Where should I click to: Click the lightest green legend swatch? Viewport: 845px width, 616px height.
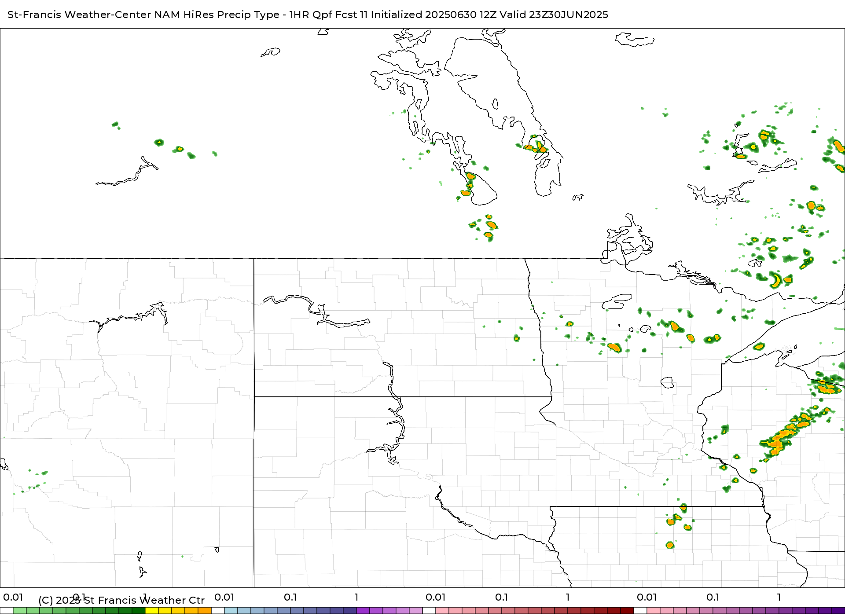[x=20, y=611]
